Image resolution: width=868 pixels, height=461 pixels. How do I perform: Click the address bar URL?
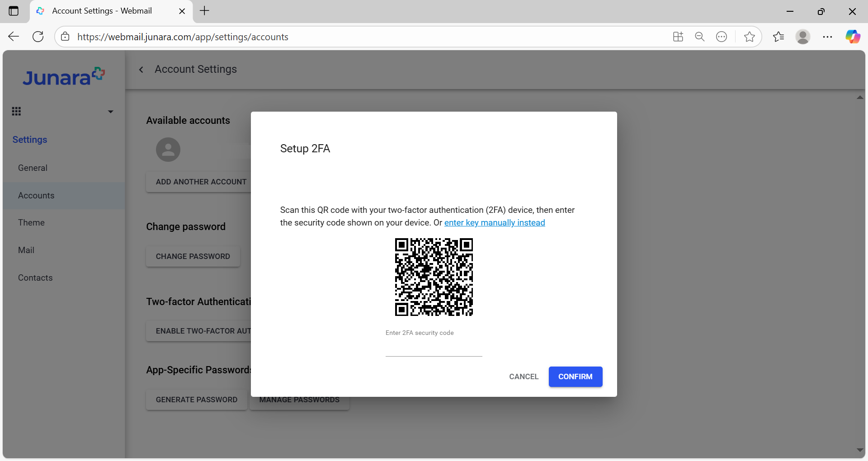(183, 37)
